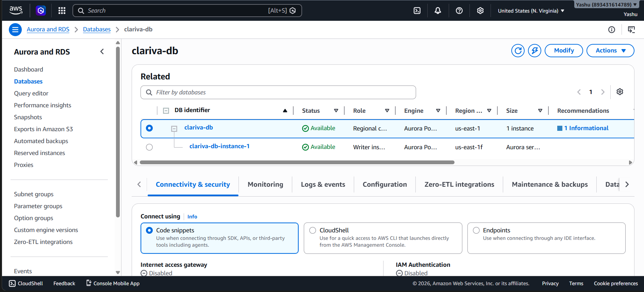This screenshot has width=644, height=292.
Task: Open Performance insights in the sidebar
Action: tap(43, 105)
